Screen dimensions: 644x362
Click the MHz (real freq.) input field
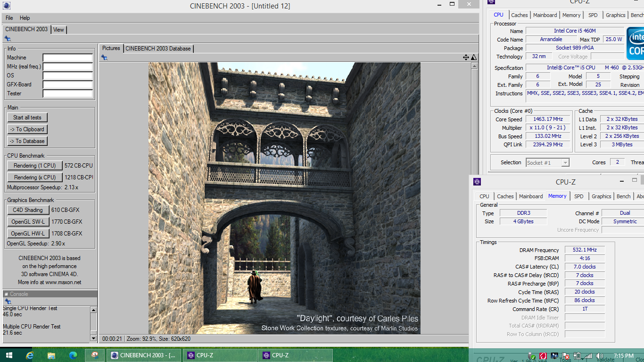tap(68, 67)
